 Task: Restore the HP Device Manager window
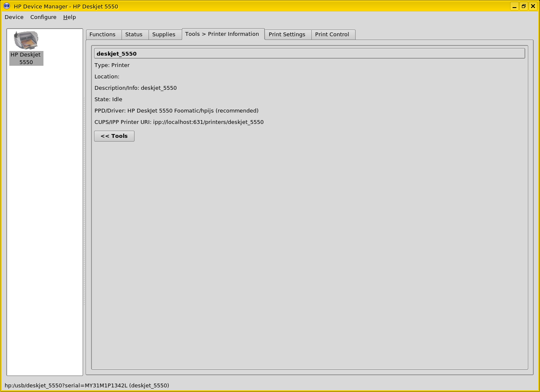pyautogui.click(x=524, y=6)
